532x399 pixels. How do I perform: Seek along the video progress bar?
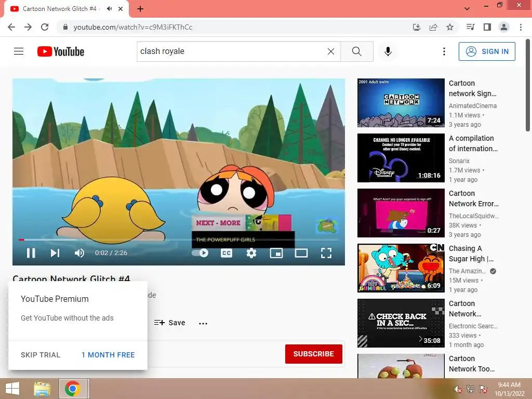tap(179, 240)
